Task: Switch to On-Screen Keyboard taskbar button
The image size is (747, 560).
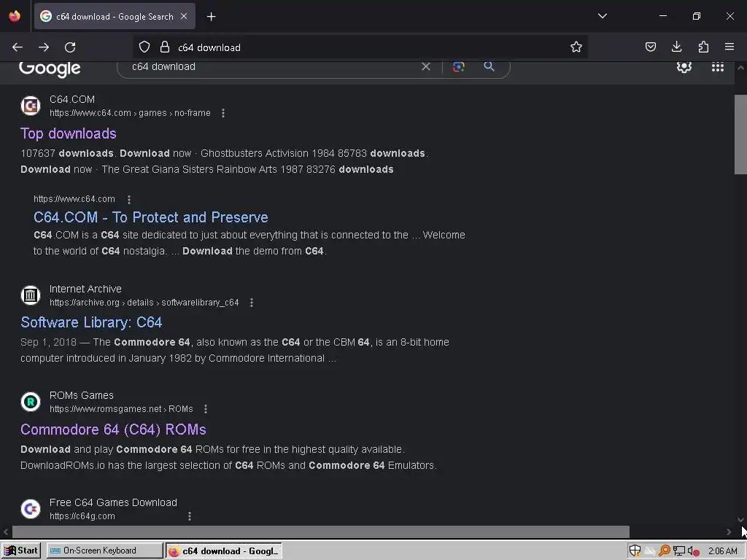Action: click(105, 551)
